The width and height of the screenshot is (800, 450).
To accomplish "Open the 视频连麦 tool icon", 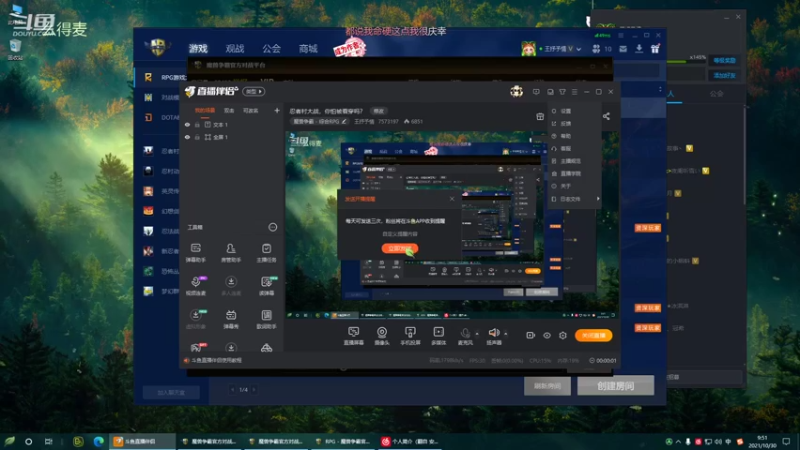I will [x=196, y=286].
